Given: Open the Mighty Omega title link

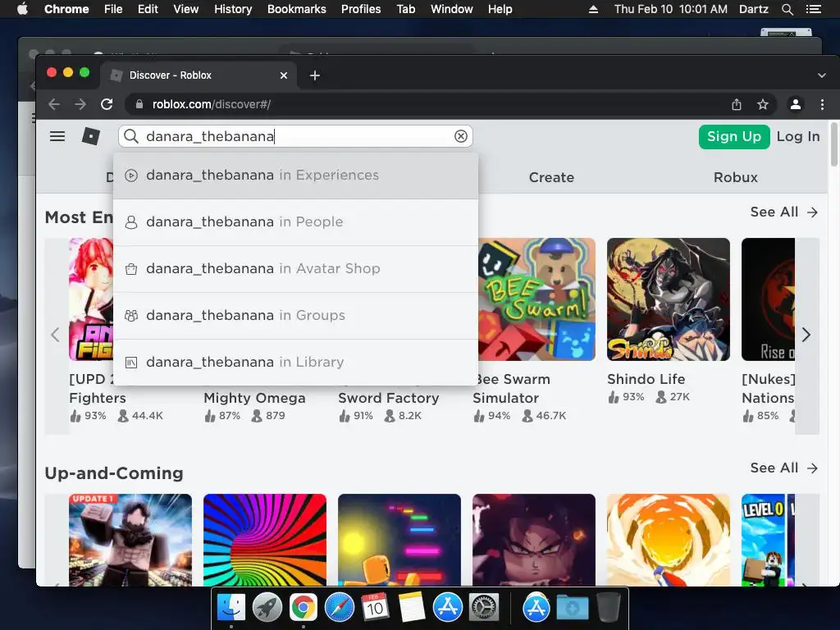Looking at the screenshot, I should (x=254, y=398).
